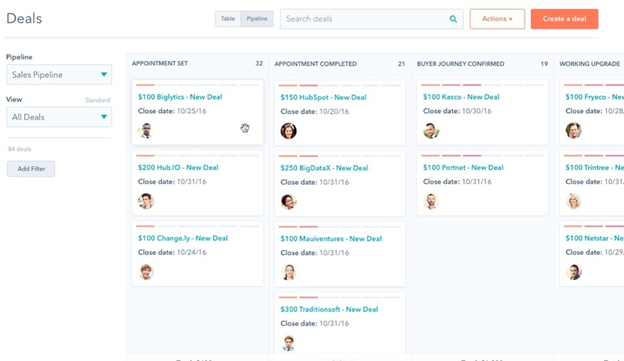Click the Deals page heading
Image resolution: width=624 pixels, height=361 pixels.
pyautogui.click(x=24, y=18)
